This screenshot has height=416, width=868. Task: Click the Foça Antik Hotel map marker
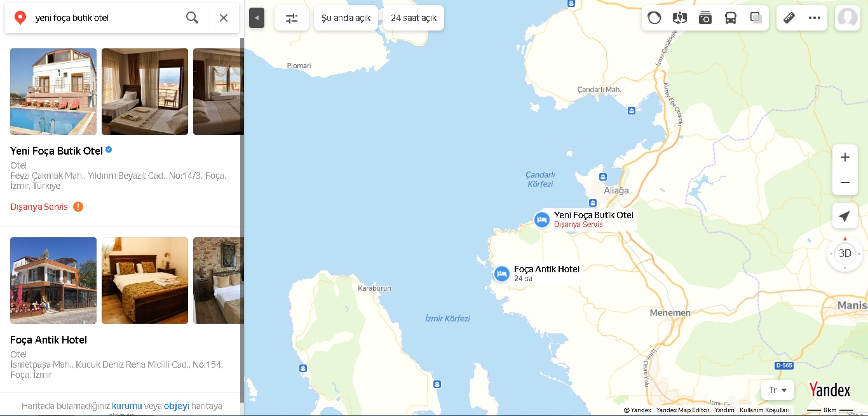pyautogui.click(x=502, y=274)
